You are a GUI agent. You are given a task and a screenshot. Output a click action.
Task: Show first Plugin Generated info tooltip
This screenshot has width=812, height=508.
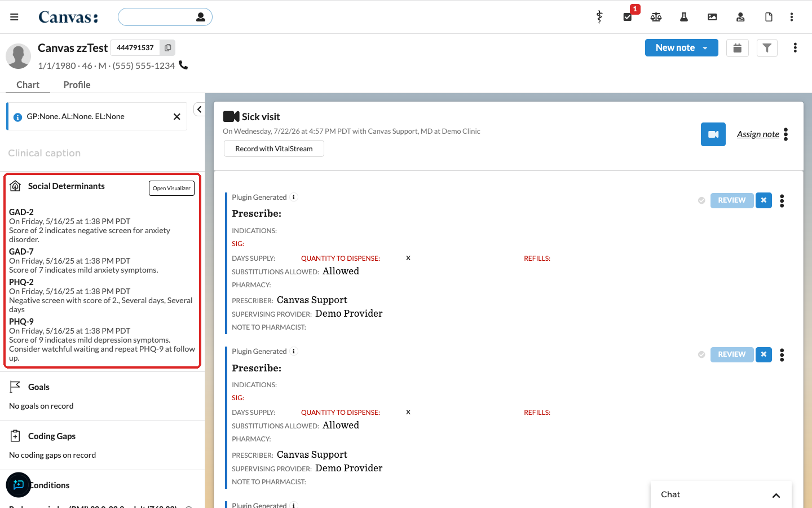tap(294, 197)
